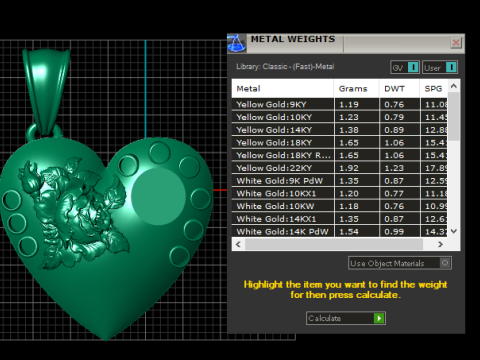Viewport: 480px width, 360px height.
Task: Click the Calculate button
Action: coord(346,318)
